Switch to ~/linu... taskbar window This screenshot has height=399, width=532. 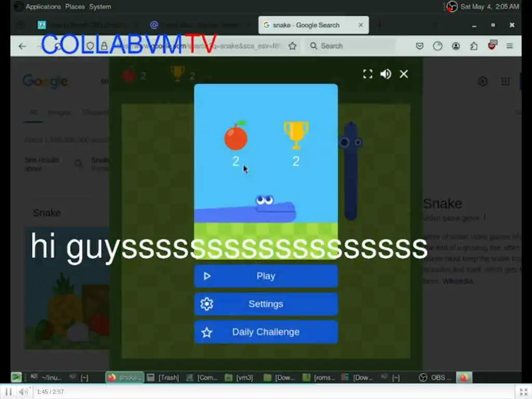click(47, 378)
